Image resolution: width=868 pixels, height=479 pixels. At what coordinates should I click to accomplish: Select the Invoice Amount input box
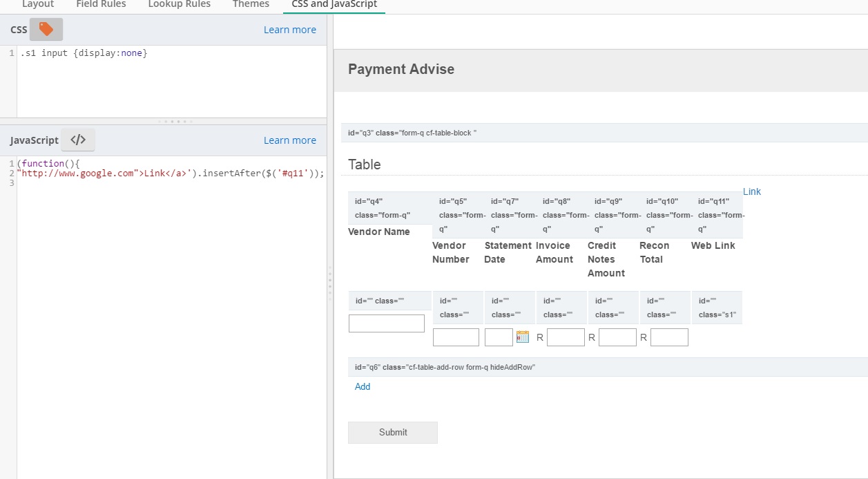tap(566, 337)
